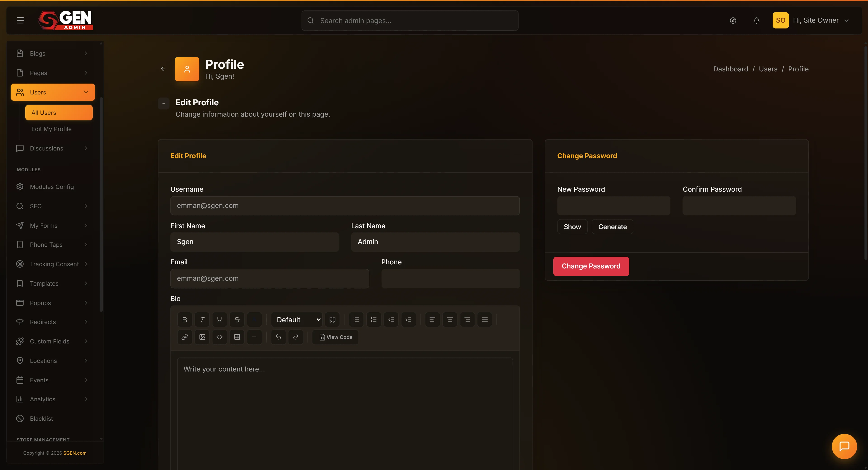Click the SGEN Admin logo
Viewport: 868px width, 470px height.
click(65, 20)
